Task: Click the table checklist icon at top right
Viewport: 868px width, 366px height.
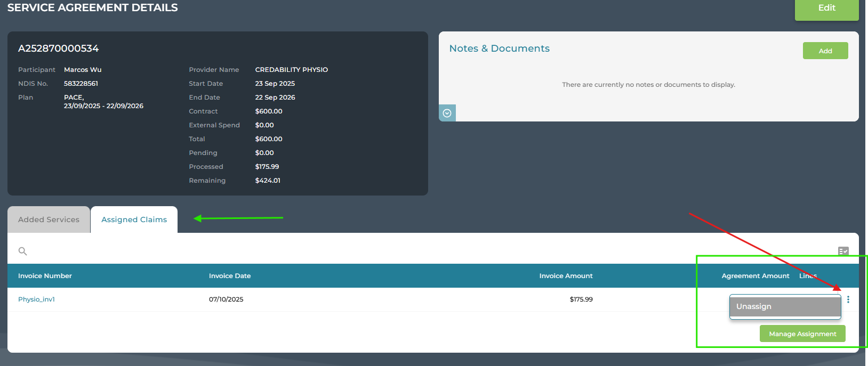Action: point(843,251)
